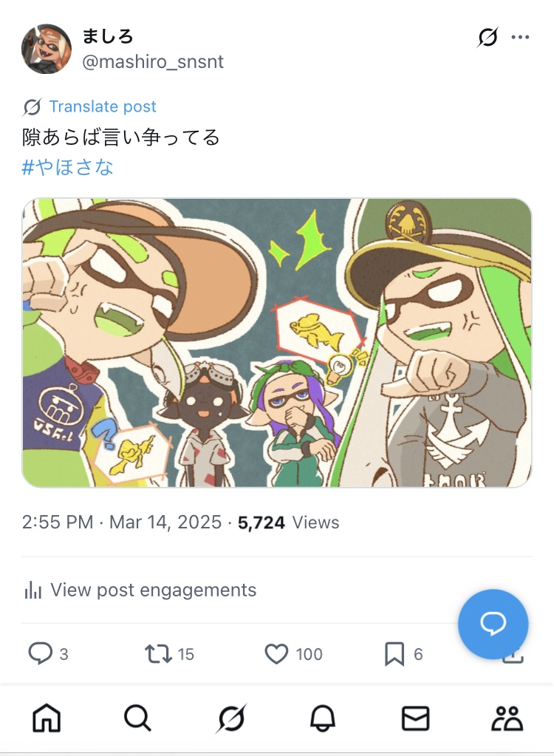
Task: Repost this post
Action: pyautogui.click(x=158, y=654)
